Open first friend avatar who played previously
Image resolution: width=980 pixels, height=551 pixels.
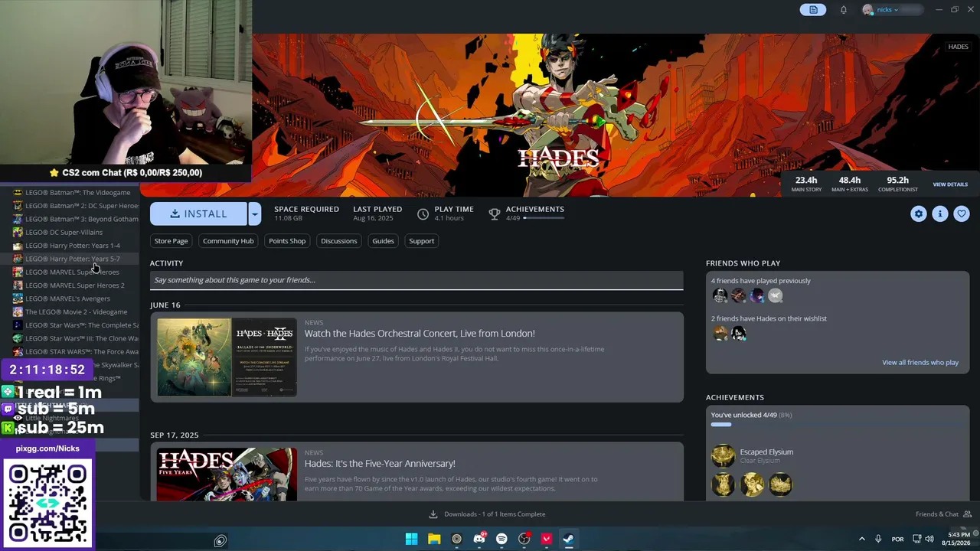coord(720,295)
